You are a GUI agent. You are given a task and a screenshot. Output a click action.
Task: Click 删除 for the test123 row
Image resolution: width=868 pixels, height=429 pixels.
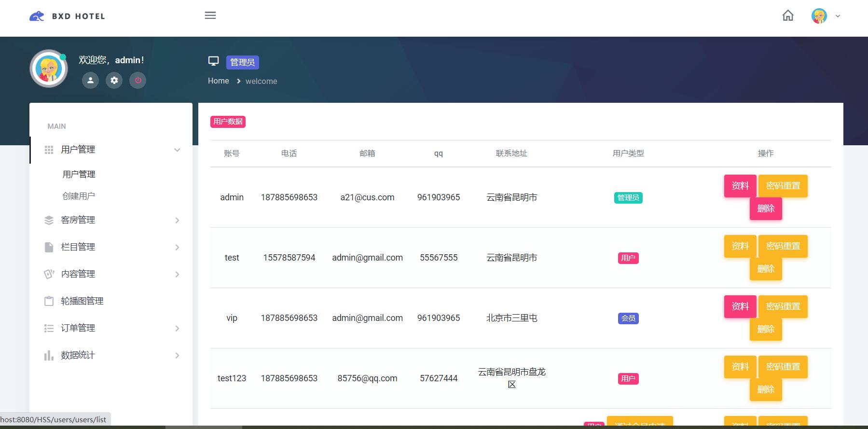pos(766,389)
